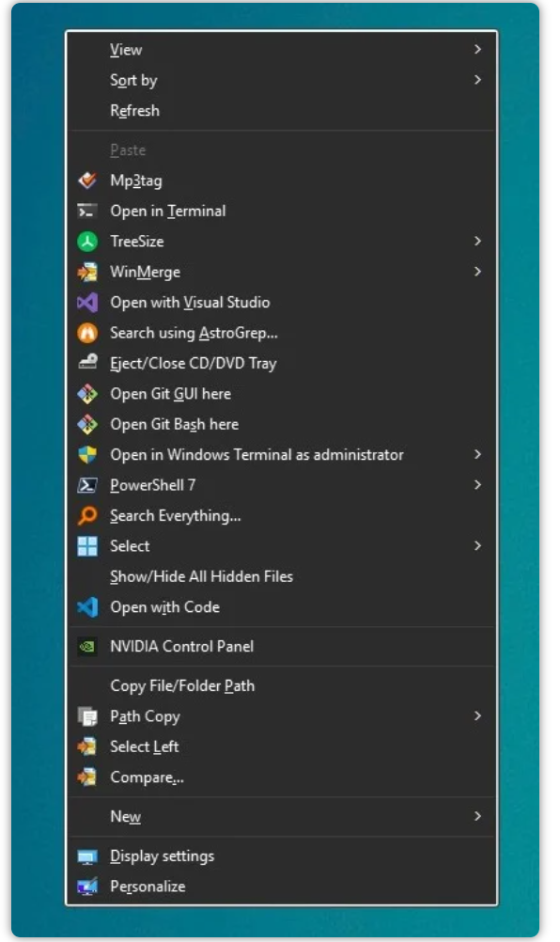The image size is (560, 942).
Task: Click the green NVIDIA logo icon
Action: click(x=87, y=647)
